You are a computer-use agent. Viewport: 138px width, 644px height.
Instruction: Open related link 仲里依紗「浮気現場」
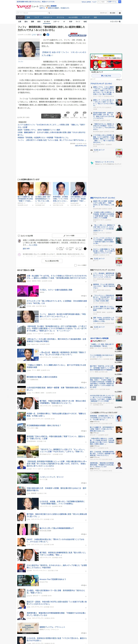43,137
